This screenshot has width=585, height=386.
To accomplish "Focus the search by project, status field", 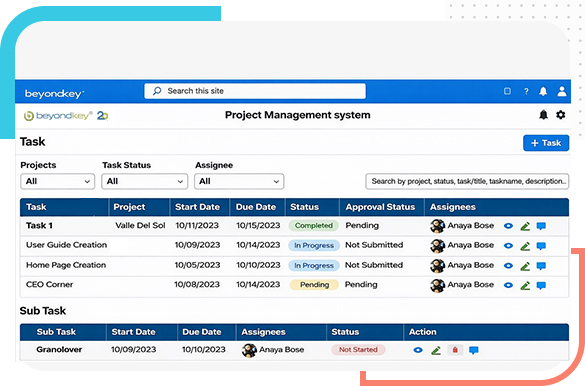I will 467,181.
